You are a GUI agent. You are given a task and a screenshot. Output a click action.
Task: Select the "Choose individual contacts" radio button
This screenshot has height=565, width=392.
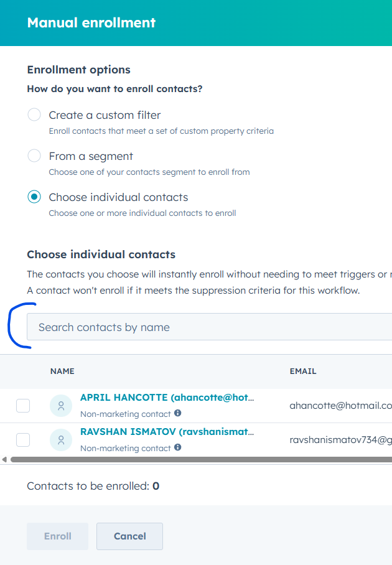(35, 197)
